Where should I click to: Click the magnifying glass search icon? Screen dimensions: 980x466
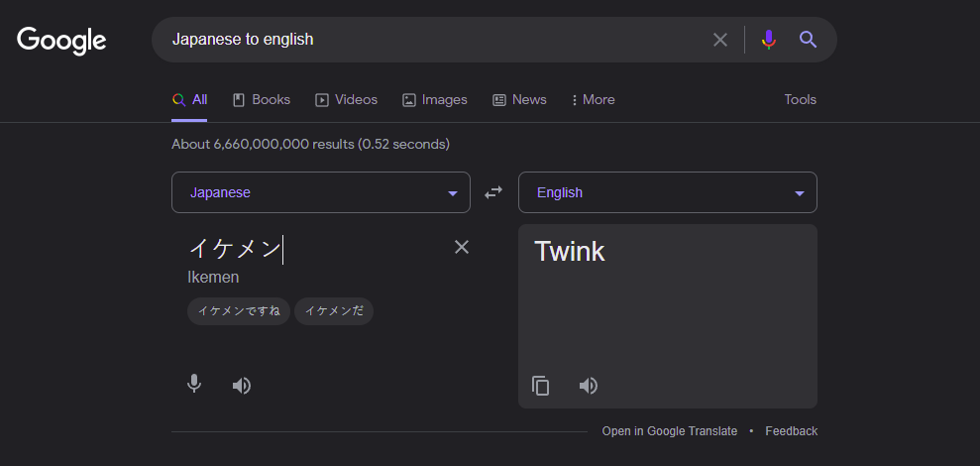pos(808,40)
